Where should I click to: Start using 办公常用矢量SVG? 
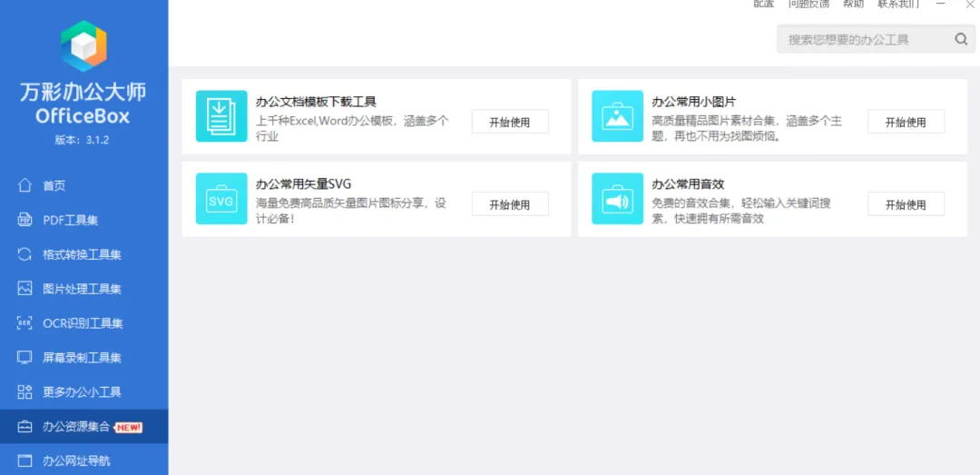coord(510,204)
